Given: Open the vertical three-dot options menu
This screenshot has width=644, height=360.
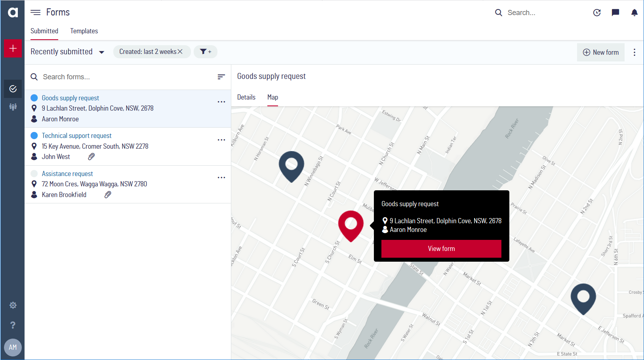Looking at the screenshot, I should click(x=634, y=52).
